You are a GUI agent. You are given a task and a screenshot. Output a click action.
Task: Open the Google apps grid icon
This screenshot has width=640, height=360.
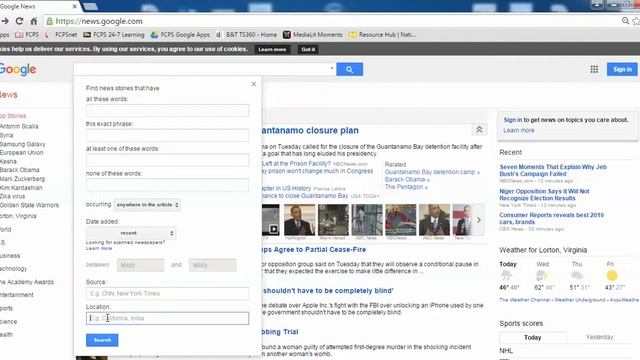[x=594, y=69]
